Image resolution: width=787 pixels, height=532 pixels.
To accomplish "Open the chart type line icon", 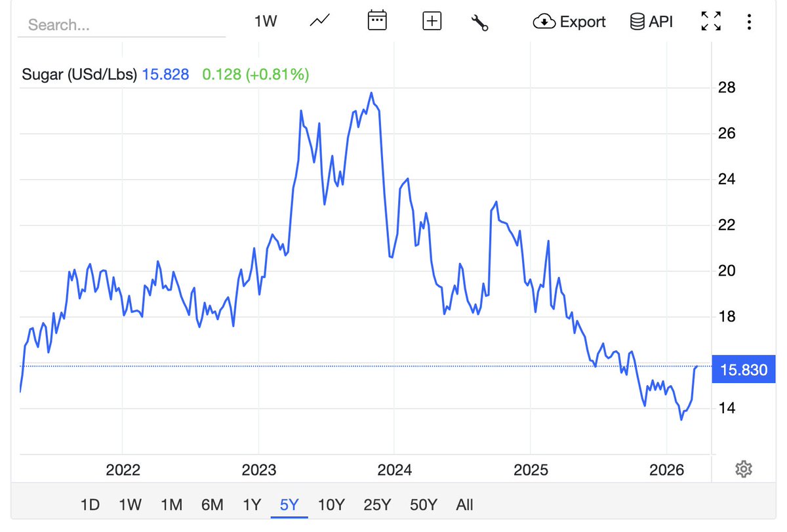I will click(320, 21).
